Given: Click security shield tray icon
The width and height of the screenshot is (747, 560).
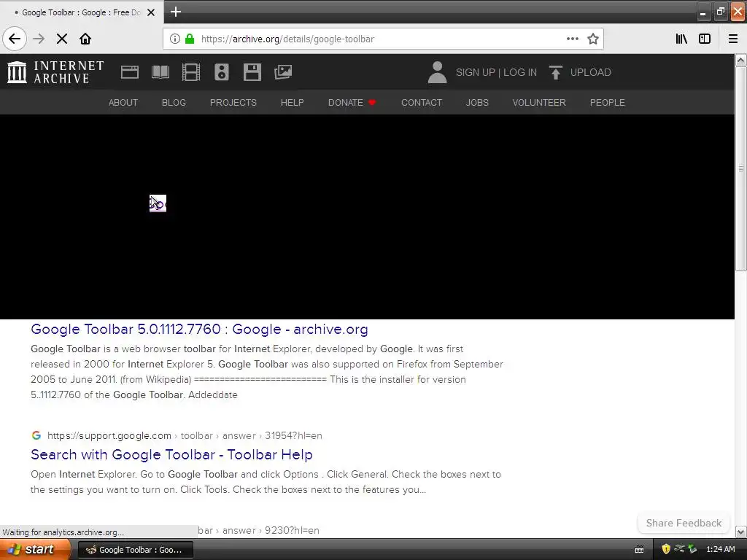Looking at the screenshot, I should point(666,549).
